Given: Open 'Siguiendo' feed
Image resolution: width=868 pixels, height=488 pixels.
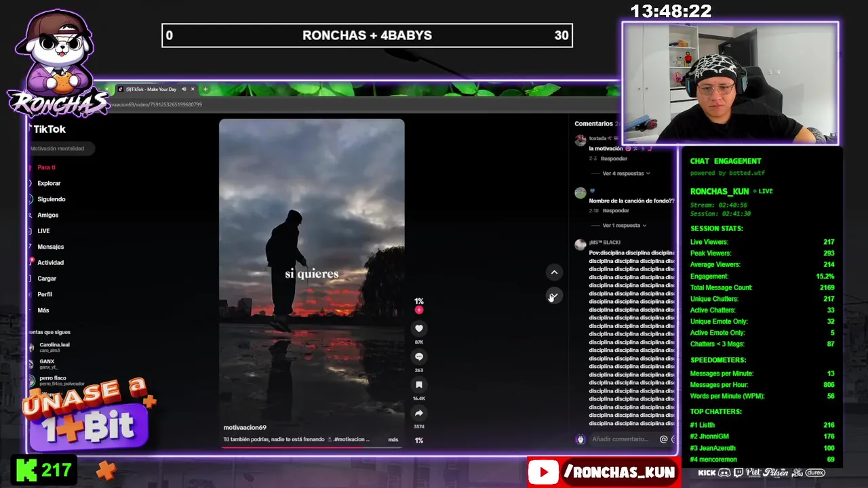Looking at the screenshot, I should [x=52, y=199].
